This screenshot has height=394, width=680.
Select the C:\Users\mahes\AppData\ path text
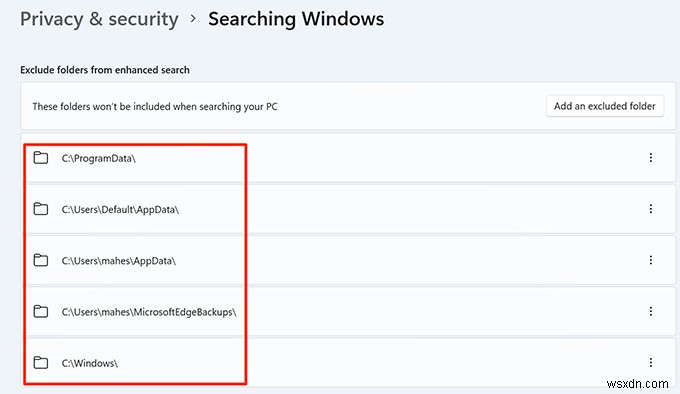point(118,261)
